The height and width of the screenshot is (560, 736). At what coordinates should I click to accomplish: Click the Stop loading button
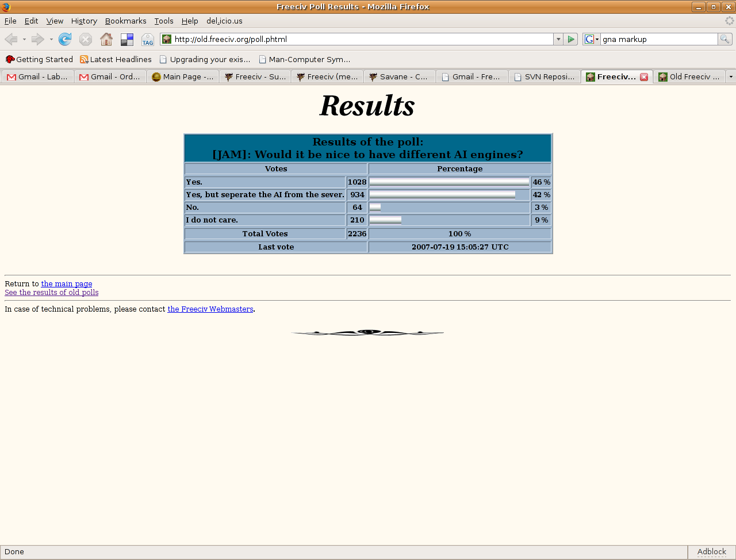tap(86, 39)
